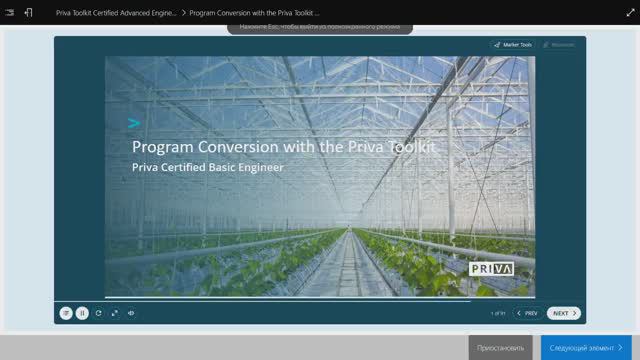This screenshot has width=640, height=360.
Task: Click the slide progress seek bar
Action: click(x=320, y=301)
